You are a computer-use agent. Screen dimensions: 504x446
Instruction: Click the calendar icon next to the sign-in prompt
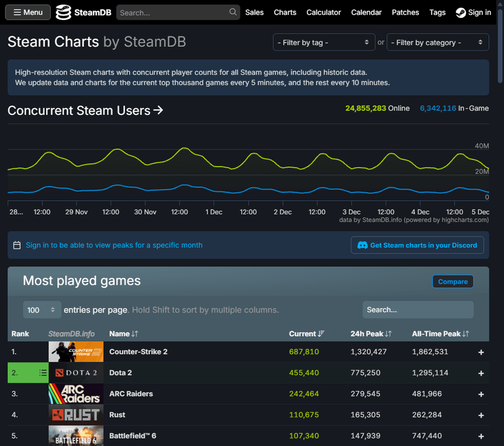[17, 245]
